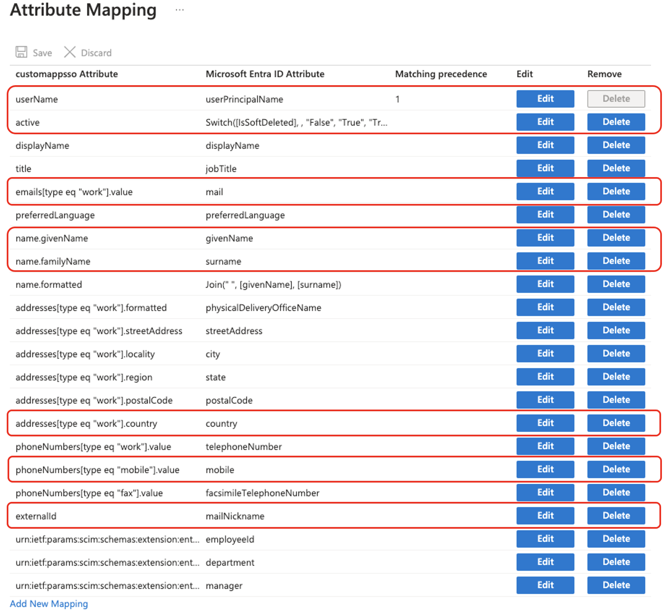Edit the name.givenName mapping
The height and width of the screenshot is (616, 672).
545,238
